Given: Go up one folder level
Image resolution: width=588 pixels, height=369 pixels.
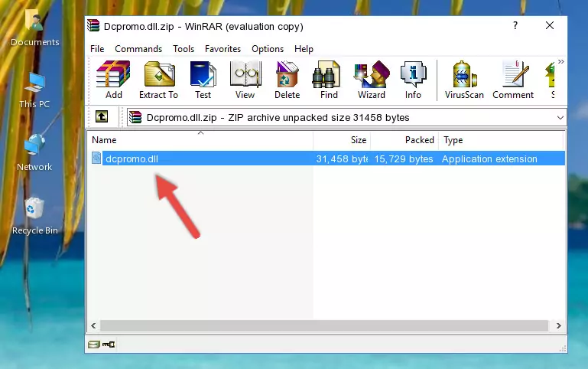Looking at the screenshot, I should 102,116.
